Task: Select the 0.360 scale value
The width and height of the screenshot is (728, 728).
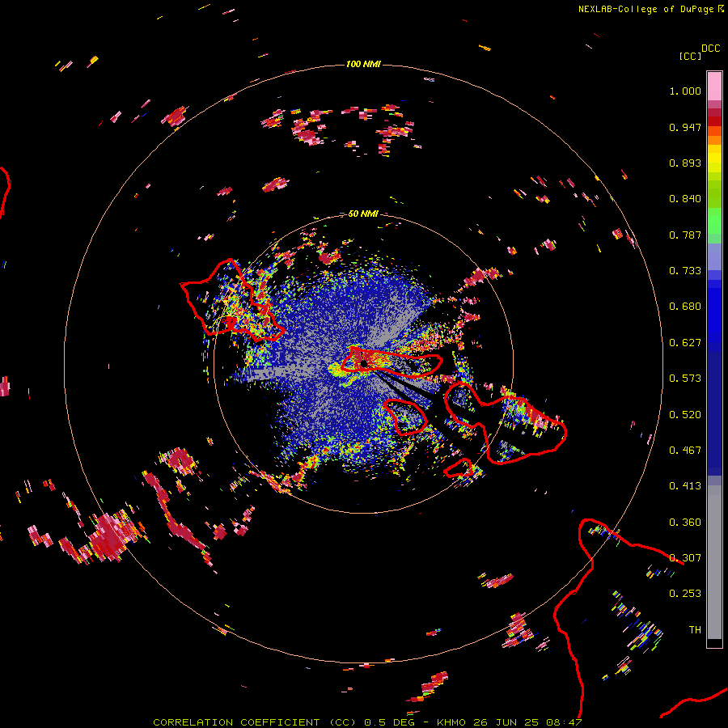Action: [685, 523]
